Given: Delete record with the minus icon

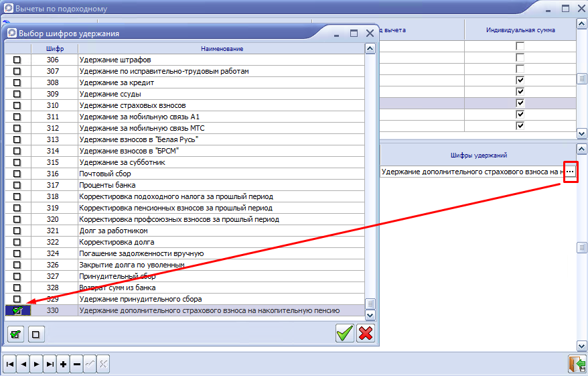Looking at the screenshot, I should point(77,364).
